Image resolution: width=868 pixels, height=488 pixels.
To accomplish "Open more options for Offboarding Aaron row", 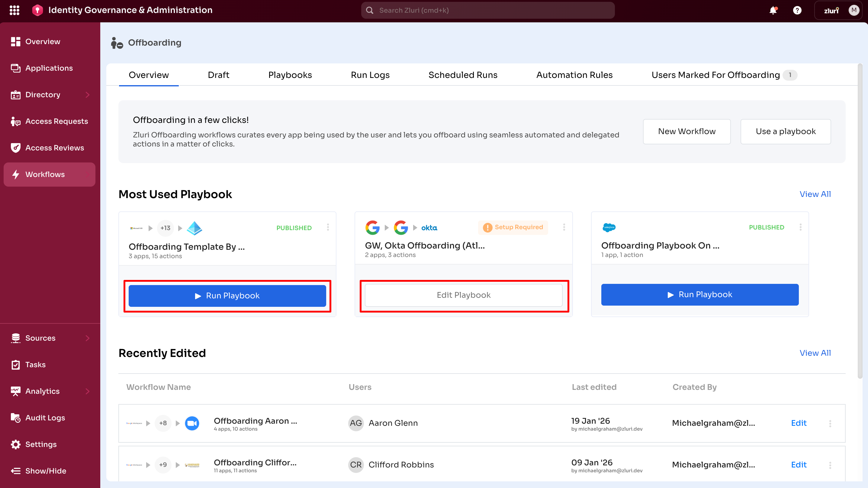I will (830, 423).
